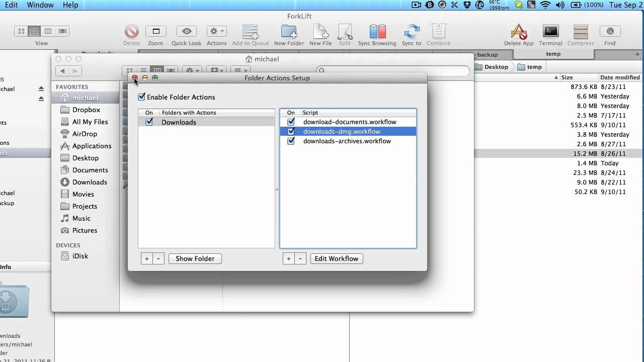This screenshot has width=644, height=362.
Task: Click the top eject icon in ForkLift sidebar
Action: (x=41, y=89)
